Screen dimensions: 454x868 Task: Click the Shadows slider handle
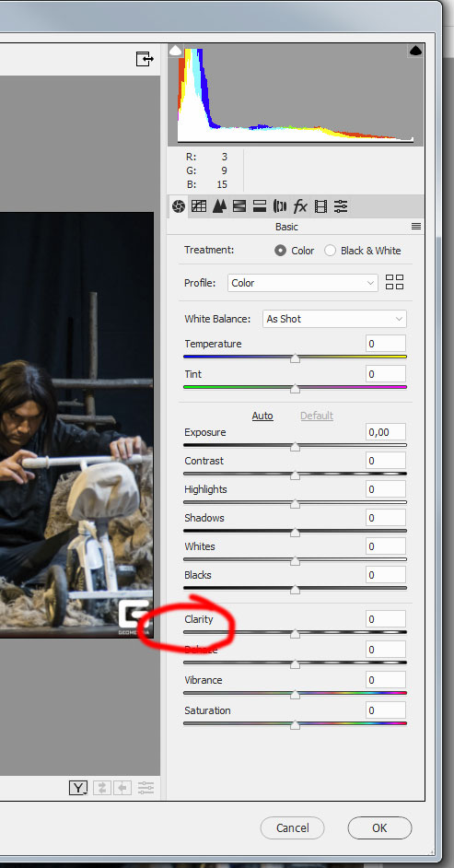click(x=296, y=533)
